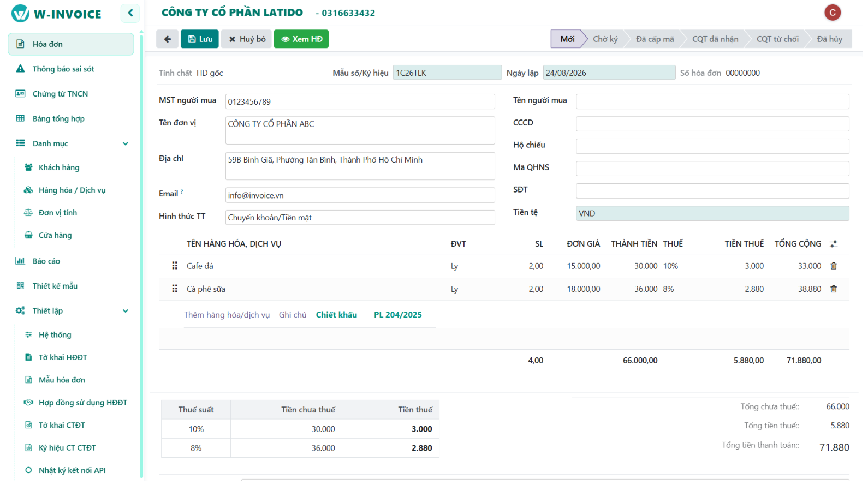Preview invoice with Xem HĐ button
Image resolution: width=868 pixels, height=491 pixels.
301,39
